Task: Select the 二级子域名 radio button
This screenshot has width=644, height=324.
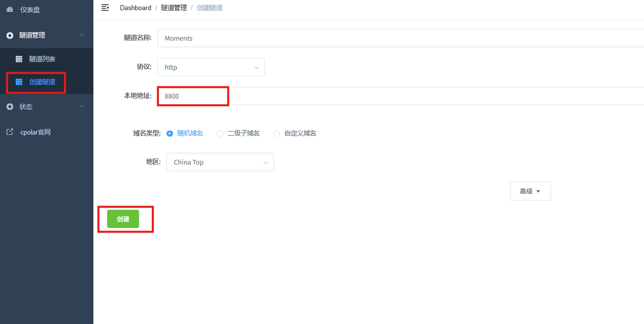Action: (x=220, y=134)
